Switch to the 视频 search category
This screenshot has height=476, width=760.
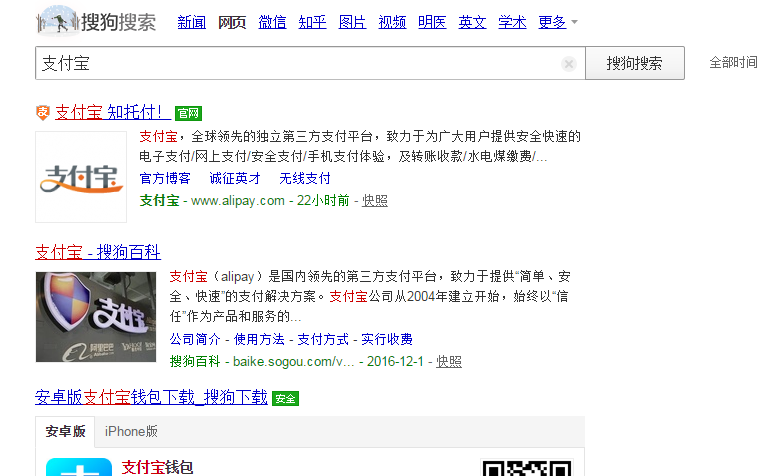tap(392, 22)
